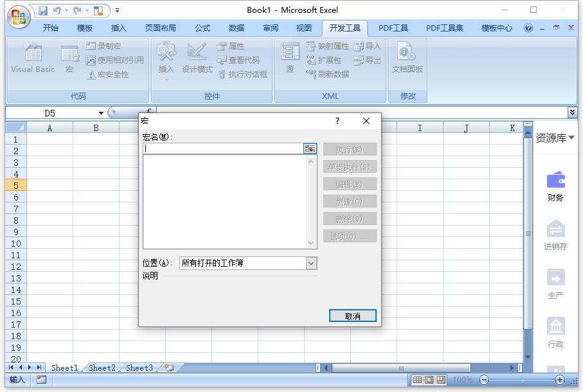Image resolution: width=583 pixels, height=392 pixels.
Task: Click 执行对话框 run dialog
Action: tap(242, 75)
